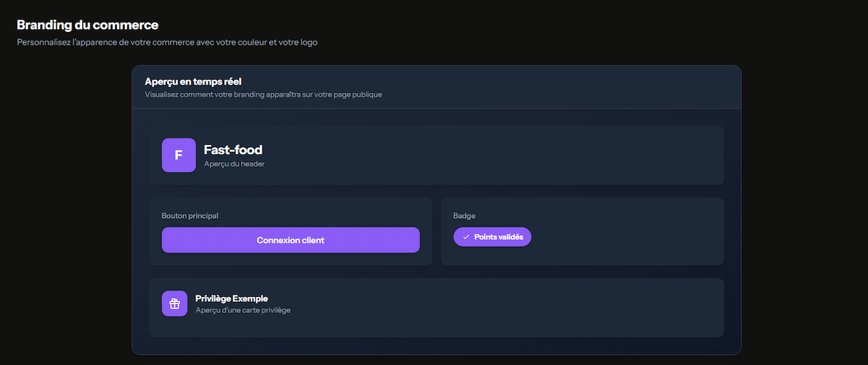Click the Points validés badge text

498,237
